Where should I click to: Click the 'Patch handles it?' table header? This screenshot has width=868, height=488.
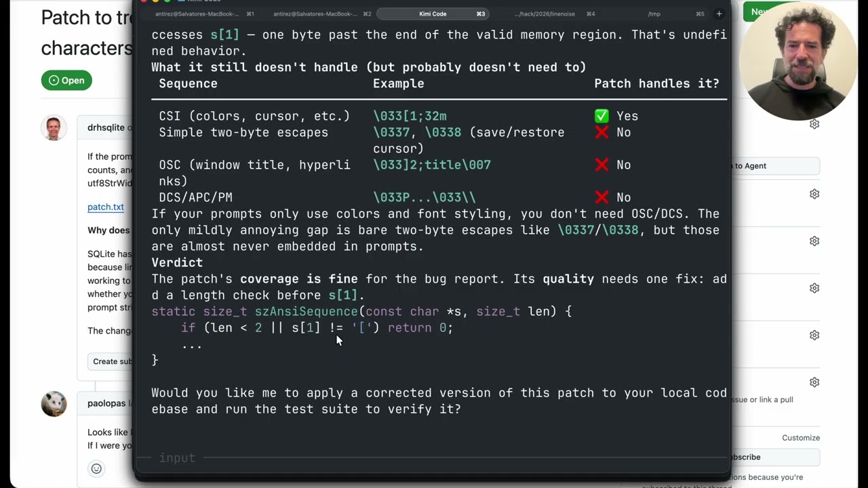click(656, 83)
